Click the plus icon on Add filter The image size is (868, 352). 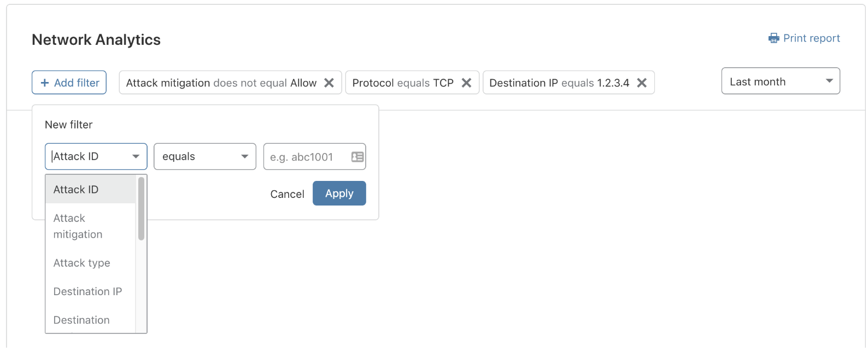tap(45, 83)
